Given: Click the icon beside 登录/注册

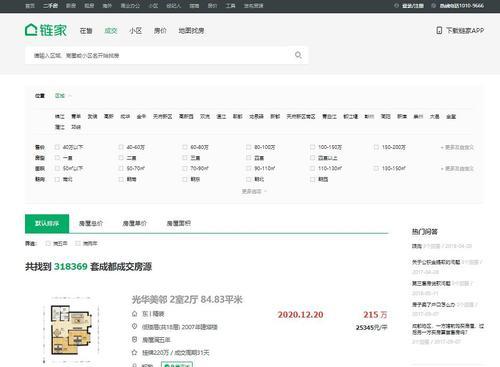Looking at the screenshot, I should point(396,6).
